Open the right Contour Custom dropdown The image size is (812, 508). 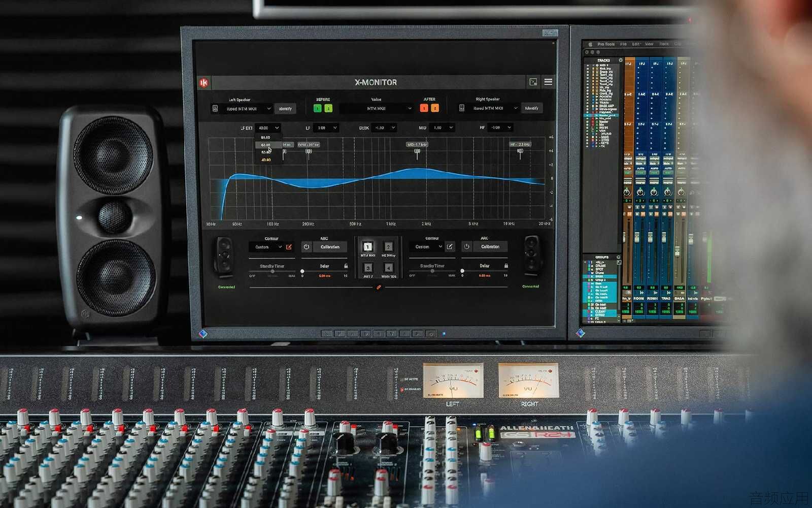tap(426, 247)
